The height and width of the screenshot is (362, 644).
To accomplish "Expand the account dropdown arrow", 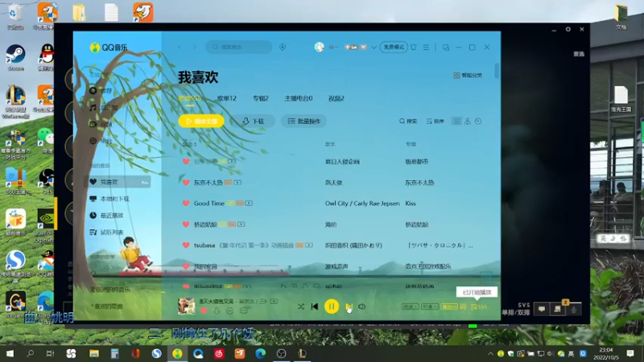I will [x=374, y=47].
